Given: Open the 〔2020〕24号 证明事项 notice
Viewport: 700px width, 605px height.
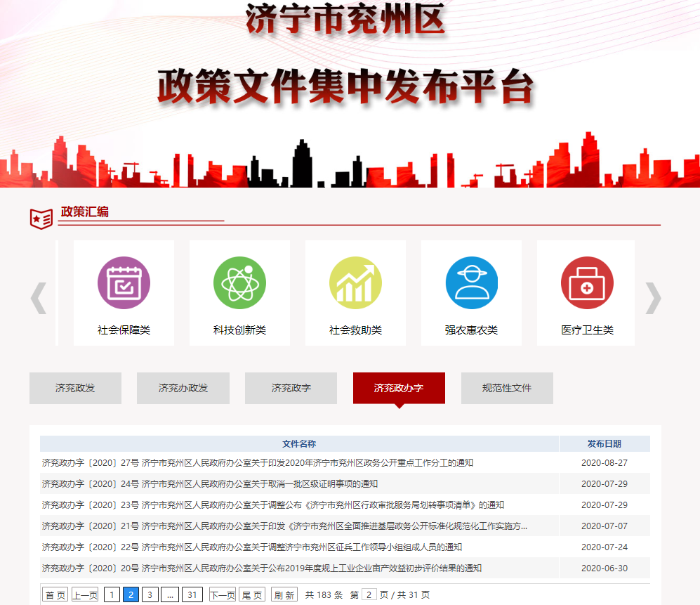Looking at the screenshot, I should tap(209, 484).
